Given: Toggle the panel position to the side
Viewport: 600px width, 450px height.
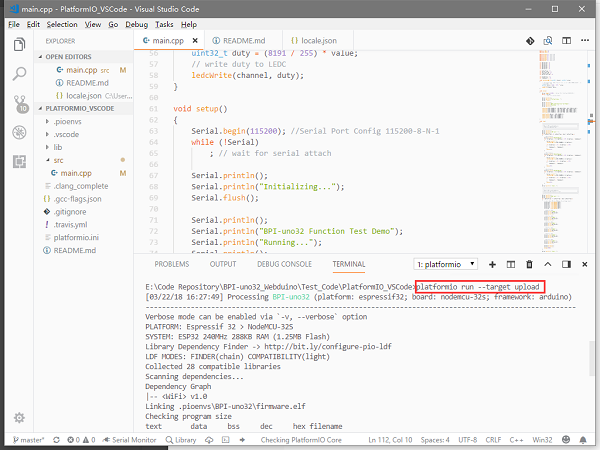Looking at the screenshot, I should coord(565,264).
